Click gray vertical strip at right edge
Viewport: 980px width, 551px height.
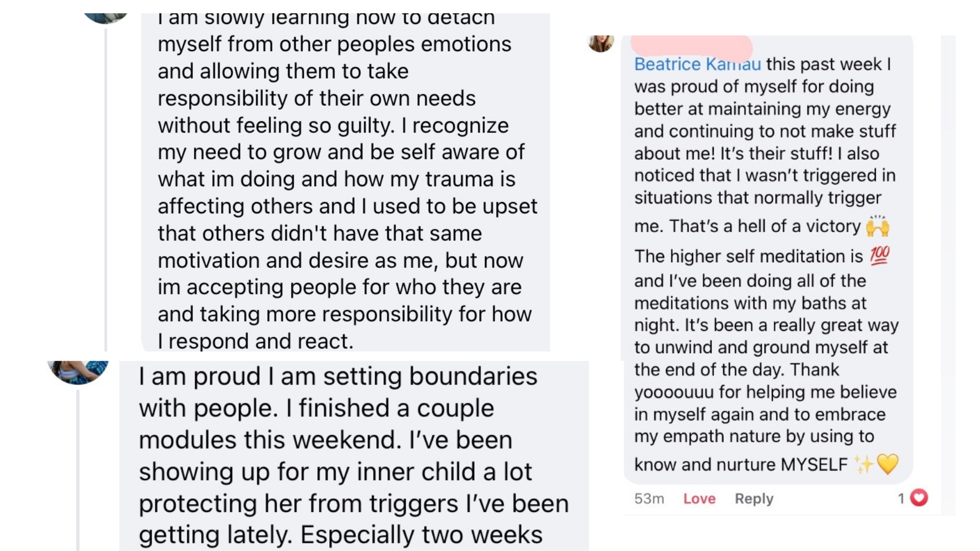pos(948,275)
